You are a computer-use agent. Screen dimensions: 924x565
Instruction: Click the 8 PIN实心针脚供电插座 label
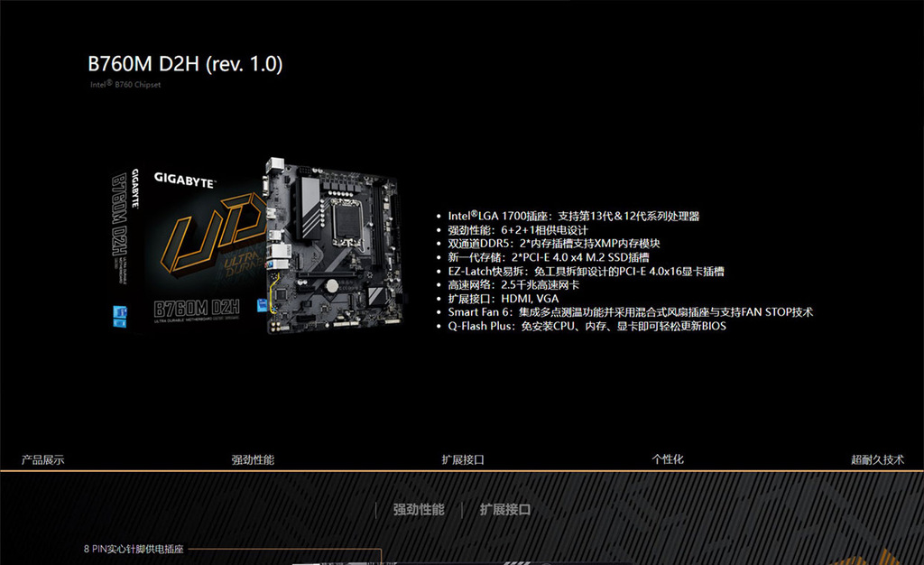click(x=134, y=549)
